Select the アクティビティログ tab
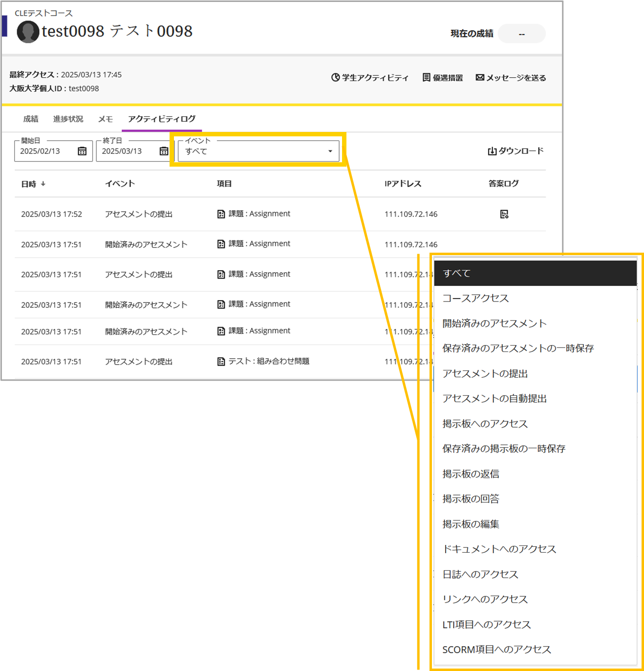Viewport: 644px width, 671px height. click(x=162, y=119)
